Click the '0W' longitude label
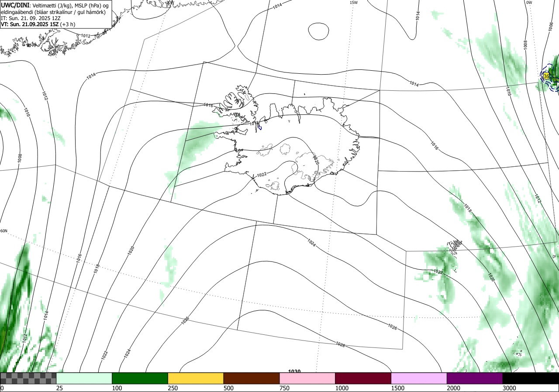 (x=529, y=3)
